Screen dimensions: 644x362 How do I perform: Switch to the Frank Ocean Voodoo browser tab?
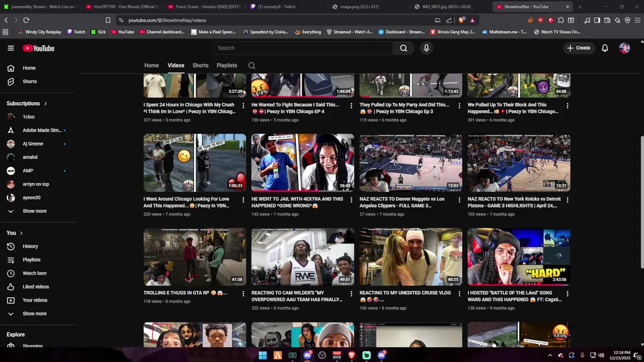coord(204,7)
